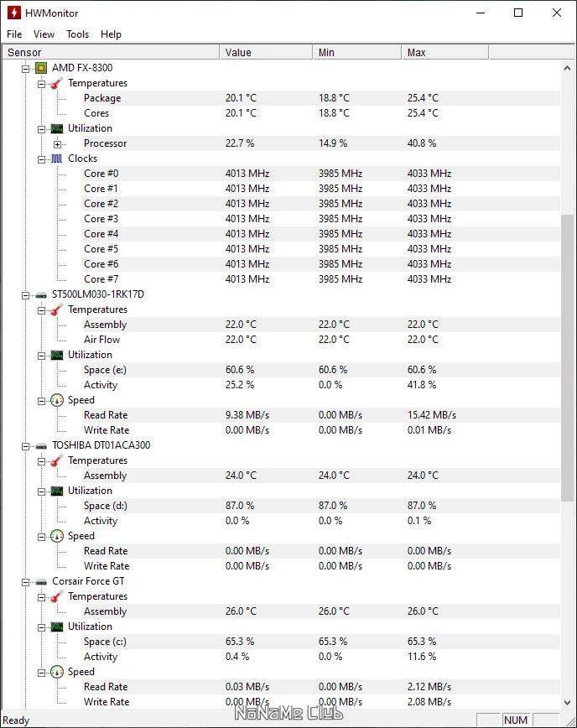Viewport: 577px width, 728px height.
Task: Collapse the Clocks section
Action: (41, 159)
